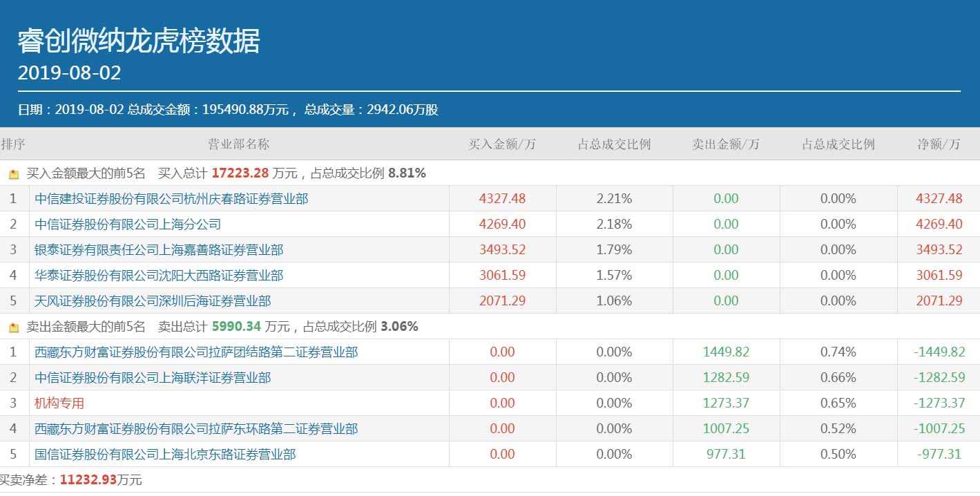Image resolution: width=980 pixels, height=496 pixels.
Task: Open 国信证券上海北京东路证券营业部 link
Action: [x=165, y=455]
